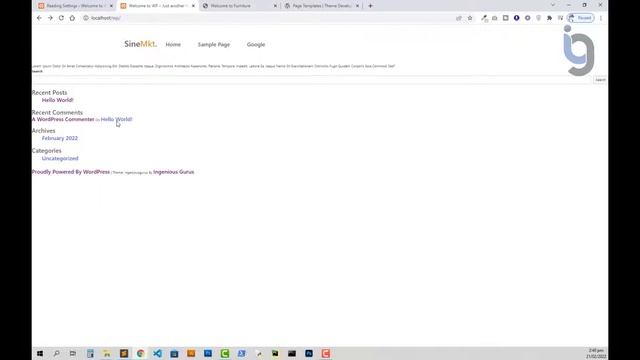Open the extensions puzzle piece menu
This screenshot has width=640, height=360.
(x=549, y=18)
